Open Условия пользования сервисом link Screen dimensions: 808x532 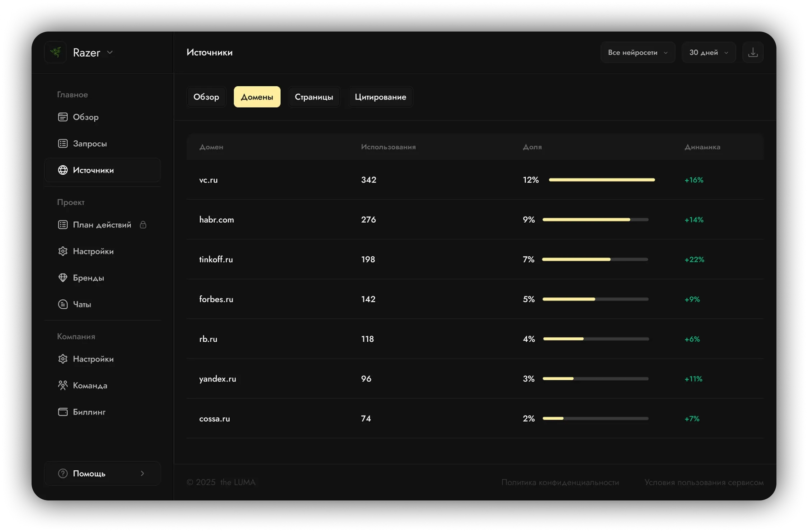click(704, 483)
